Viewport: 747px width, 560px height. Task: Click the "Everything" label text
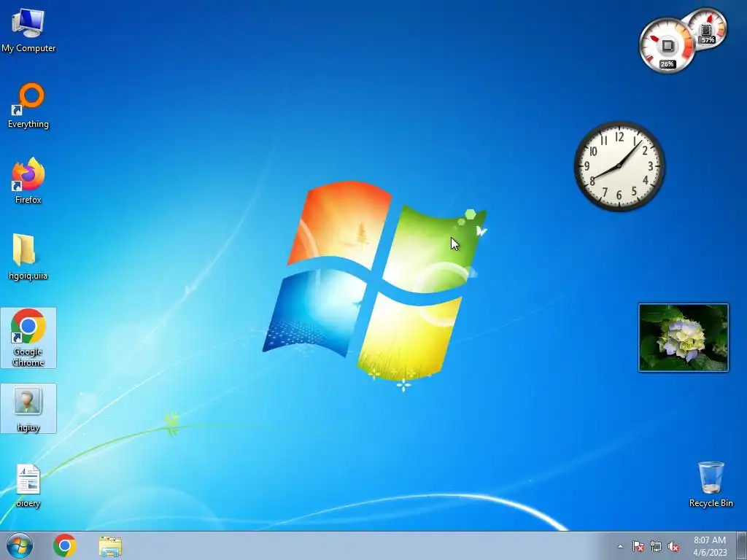click(28, 124)
